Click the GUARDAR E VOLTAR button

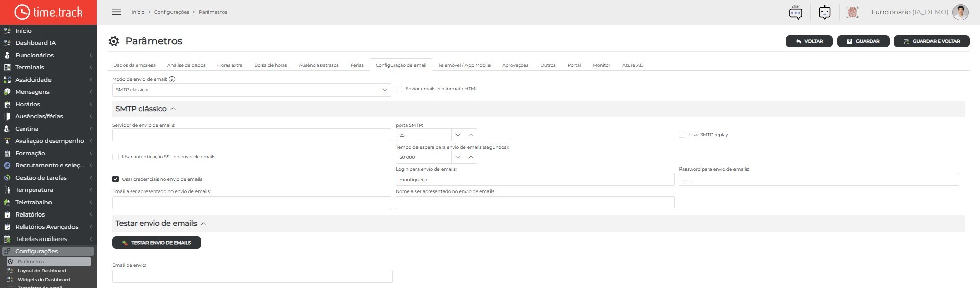click(932, 41)
